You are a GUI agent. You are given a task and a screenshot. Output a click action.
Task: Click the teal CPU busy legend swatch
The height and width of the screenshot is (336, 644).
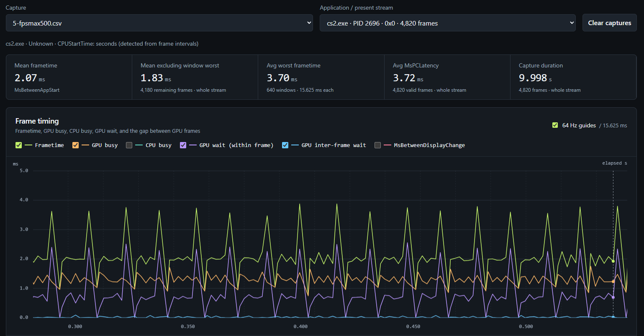pos(139,145)
